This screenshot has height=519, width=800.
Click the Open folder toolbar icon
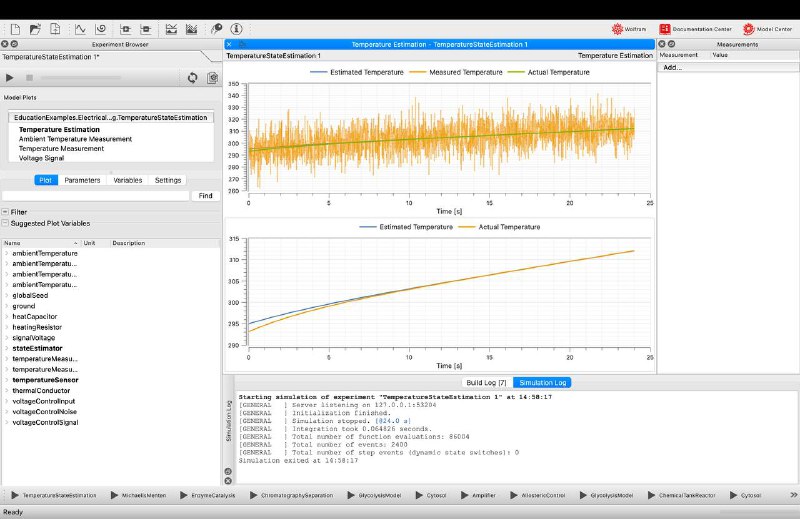pos(35,29)
